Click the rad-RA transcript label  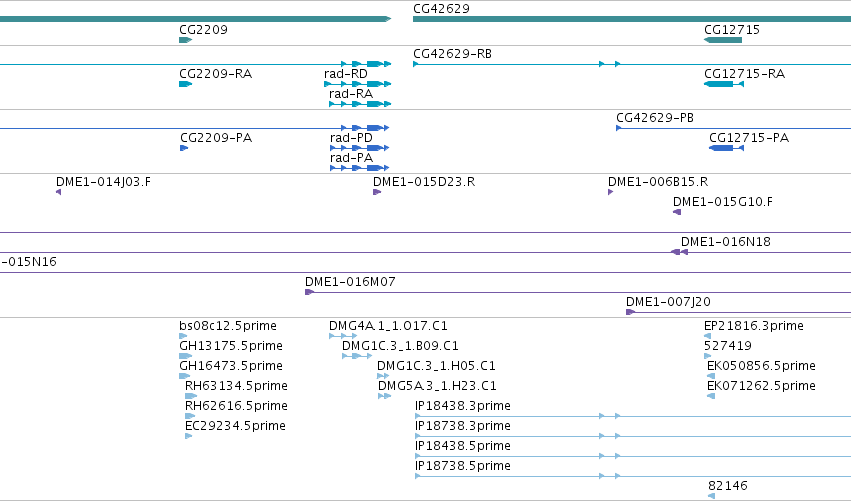pos(351,94)
